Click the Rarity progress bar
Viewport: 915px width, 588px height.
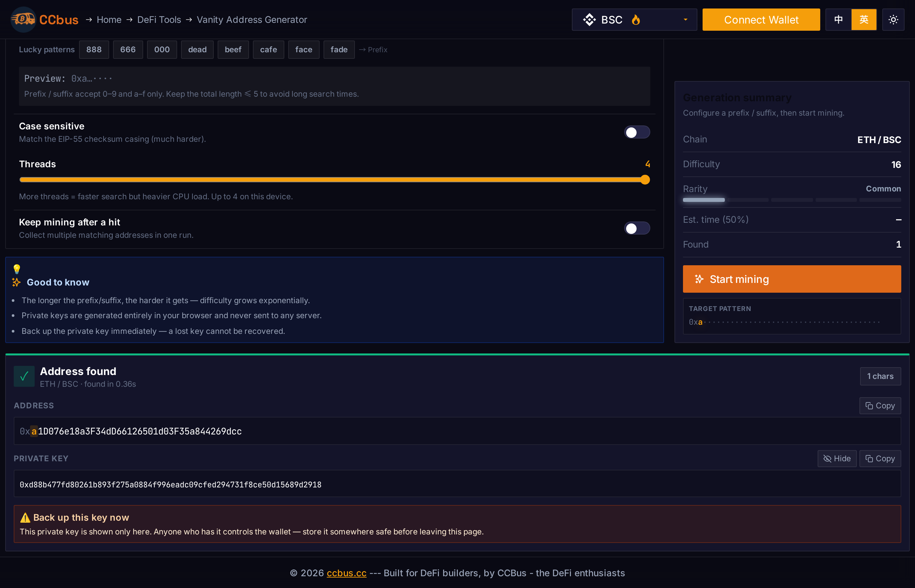point(792,200)
